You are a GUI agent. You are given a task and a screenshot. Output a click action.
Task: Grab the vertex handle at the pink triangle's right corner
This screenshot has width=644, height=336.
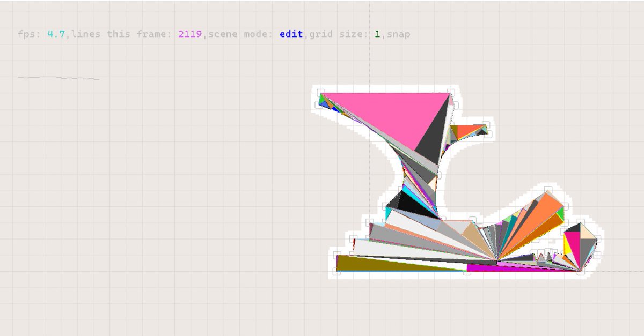(451, 93)
